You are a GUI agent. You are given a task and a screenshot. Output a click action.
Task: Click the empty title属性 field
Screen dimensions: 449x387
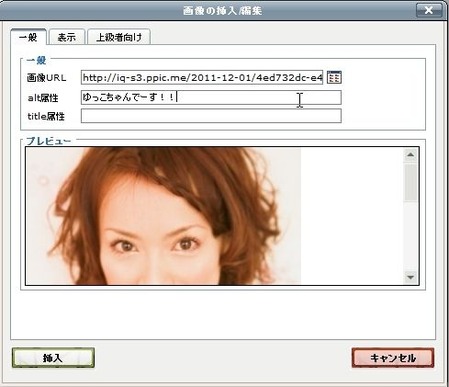(x=211, y=116)
